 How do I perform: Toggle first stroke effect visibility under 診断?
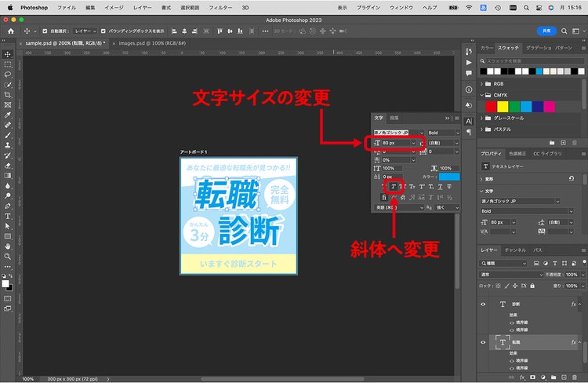coord(512,323)
